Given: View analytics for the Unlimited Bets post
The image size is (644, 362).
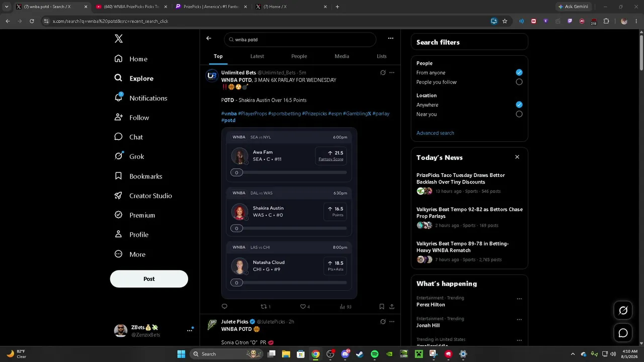Looking at the screenshot, I should click(x=346, y=306).
